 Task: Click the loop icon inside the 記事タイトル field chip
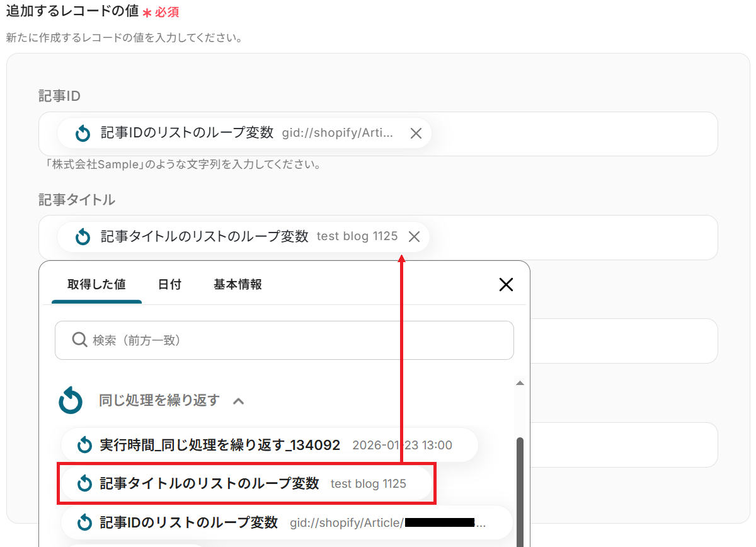(x=83, y=237)
